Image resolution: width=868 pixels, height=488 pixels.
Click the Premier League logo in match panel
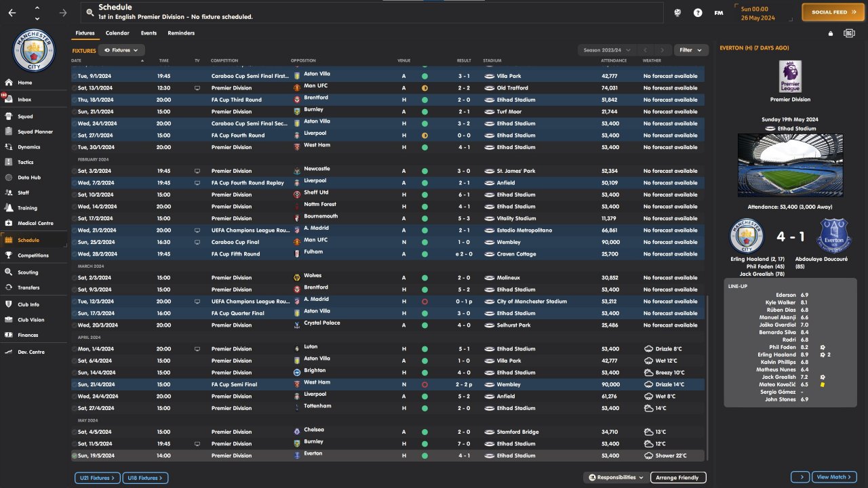click(x=790, y=75)
